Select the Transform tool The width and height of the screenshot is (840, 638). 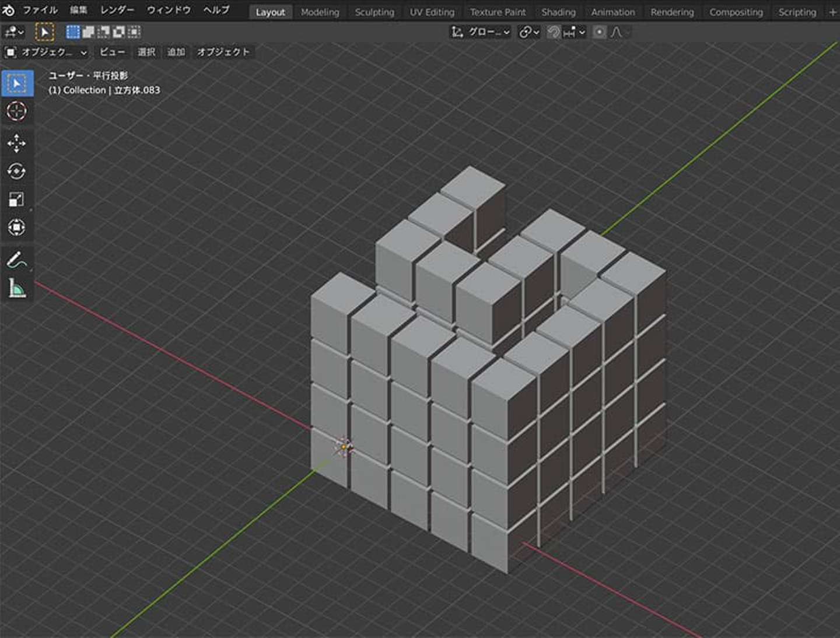click(x=16, y=227)
